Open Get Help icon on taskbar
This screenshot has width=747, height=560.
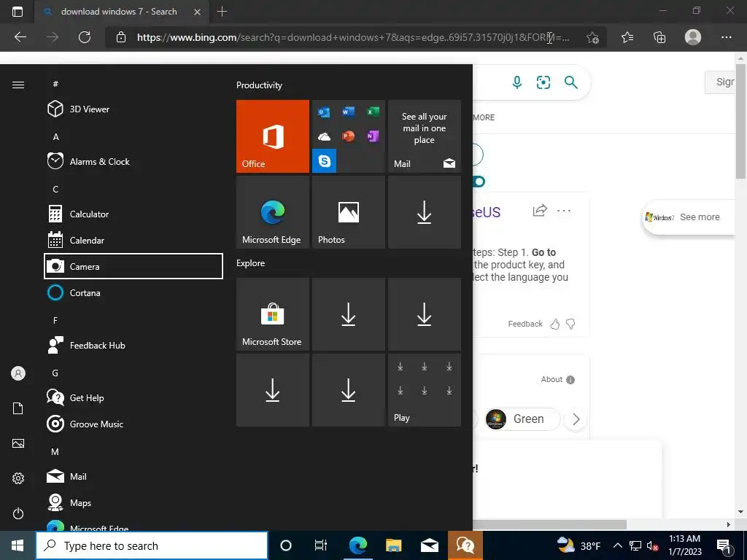click(x=465, y=545)
